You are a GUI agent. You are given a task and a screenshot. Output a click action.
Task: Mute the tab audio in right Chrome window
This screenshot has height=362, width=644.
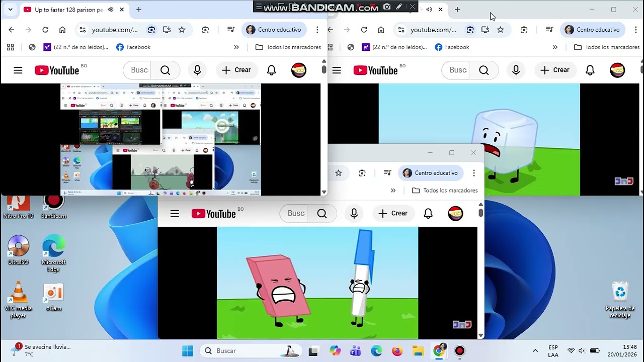pyautogui.click(x=429, y=10)
